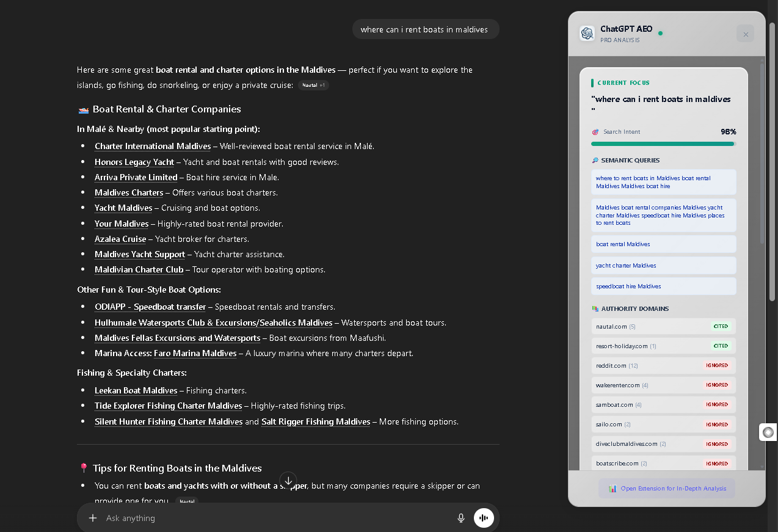Image resolution: width=778 pixels, height=532 pixels.
Task: Click the Search Intent progress bar
Action: click(x=663, y=144)
